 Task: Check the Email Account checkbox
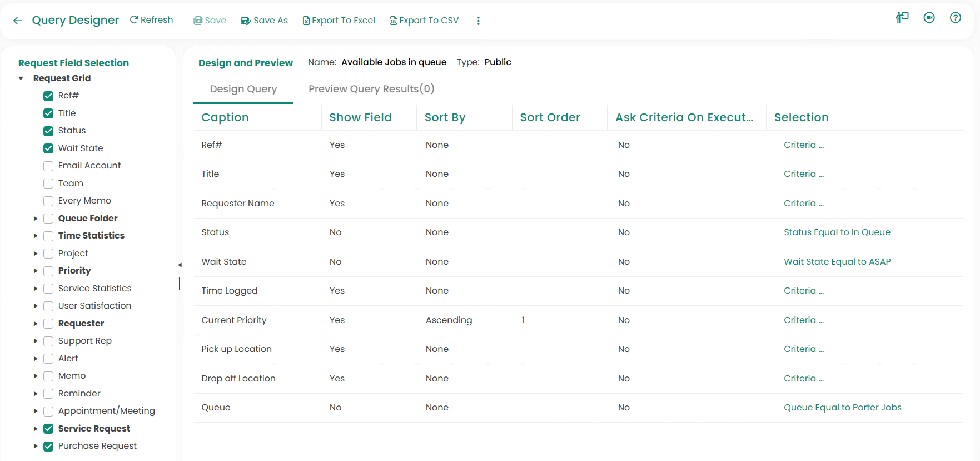click(x=48, y=166)
